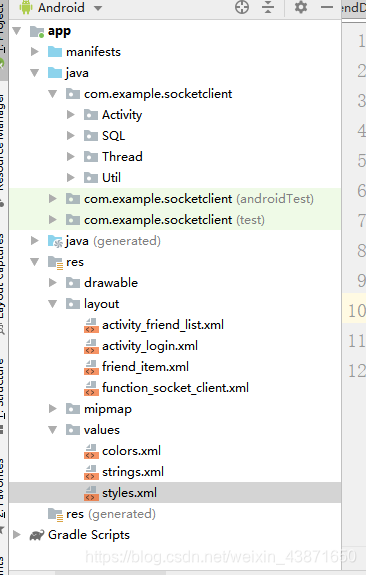Expand Gradle Scripts node
The height and width of the screenshot is (575, 366).
[17, 535]
